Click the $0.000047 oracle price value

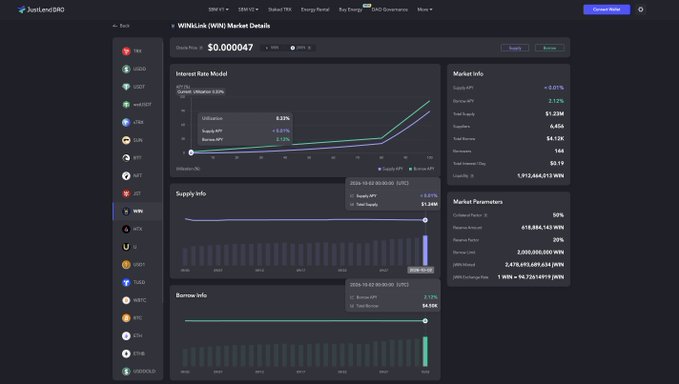[230, 48]
